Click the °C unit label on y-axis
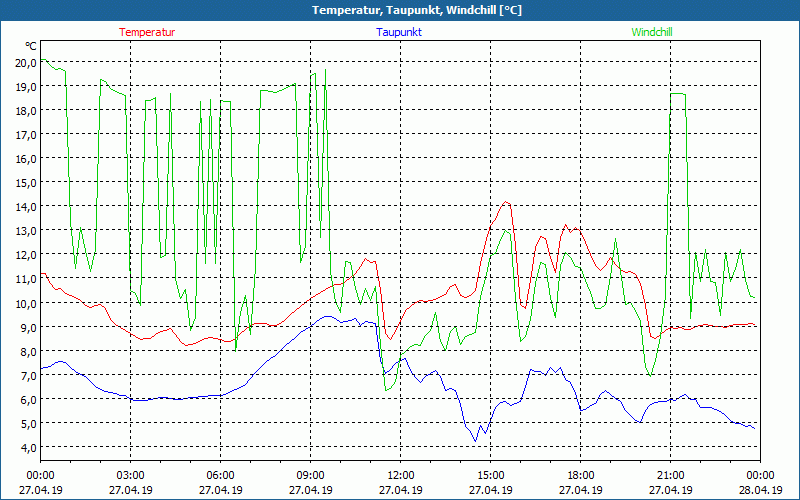The height and width of the screenshot is (500, 800). tap(31, 46)
